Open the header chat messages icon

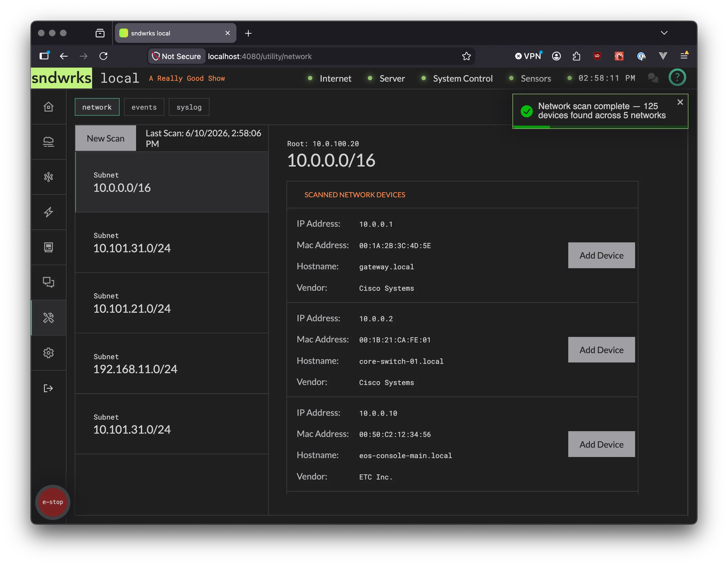pos(653,78)
